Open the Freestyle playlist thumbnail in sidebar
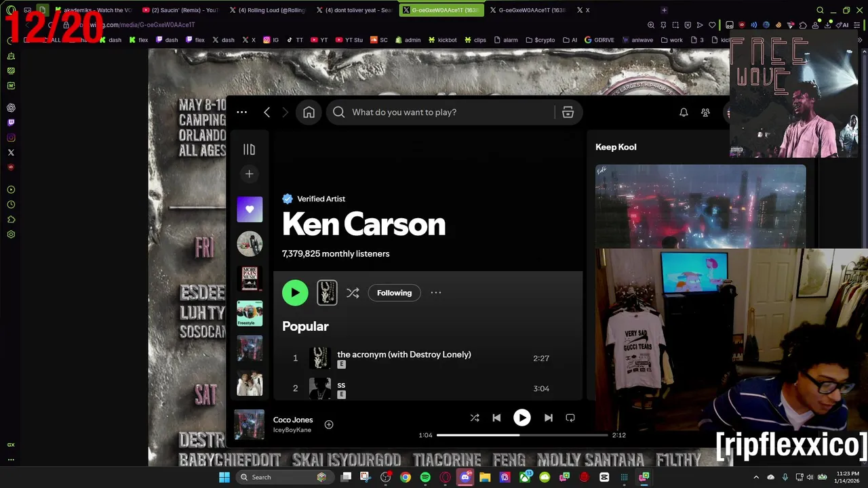This screenshot has height=488, width=868. point(250,313)
